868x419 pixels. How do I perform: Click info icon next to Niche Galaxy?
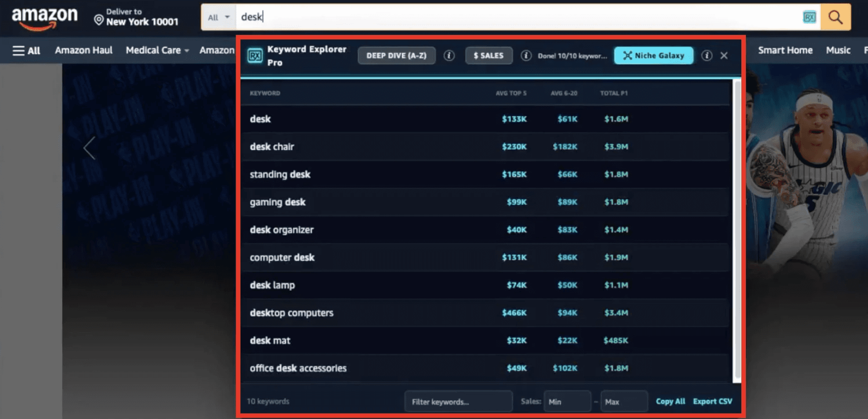pos(706,55)
